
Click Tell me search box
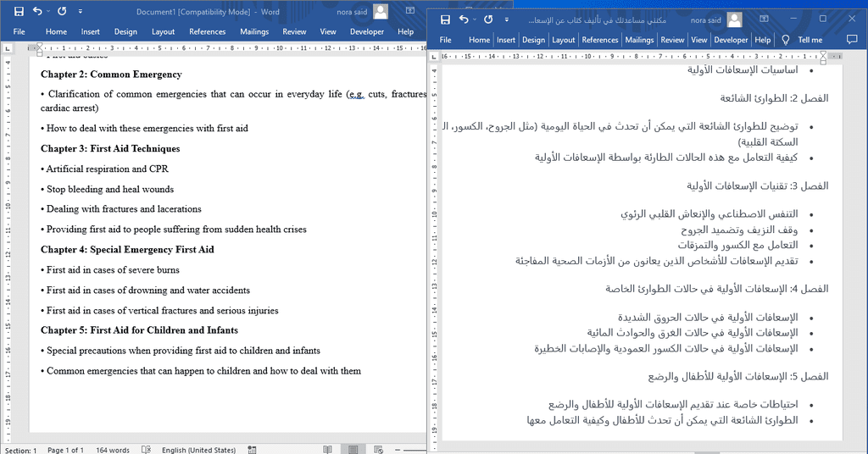click(810, 40)
